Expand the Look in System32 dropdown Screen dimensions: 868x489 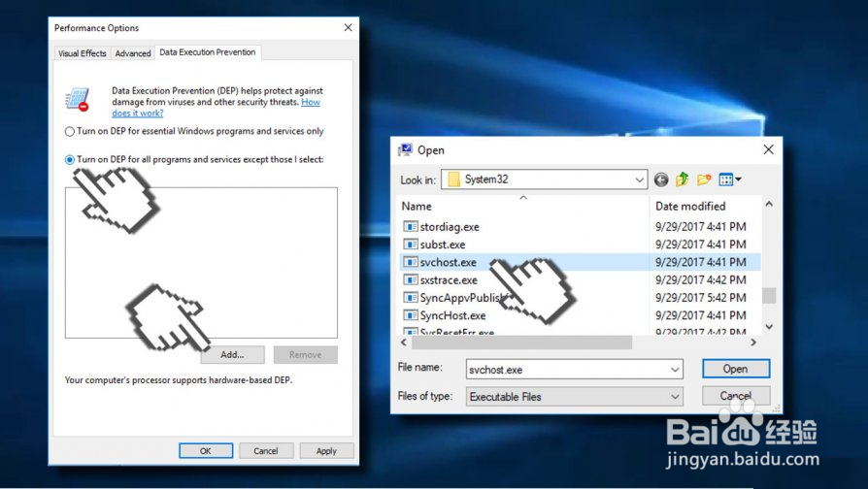pos(639,179)
